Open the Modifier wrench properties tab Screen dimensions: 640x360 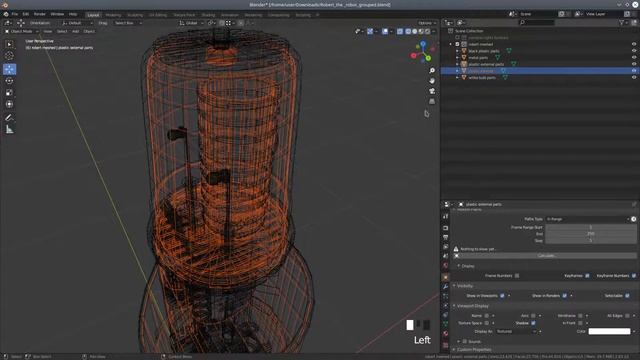(446, 287)
